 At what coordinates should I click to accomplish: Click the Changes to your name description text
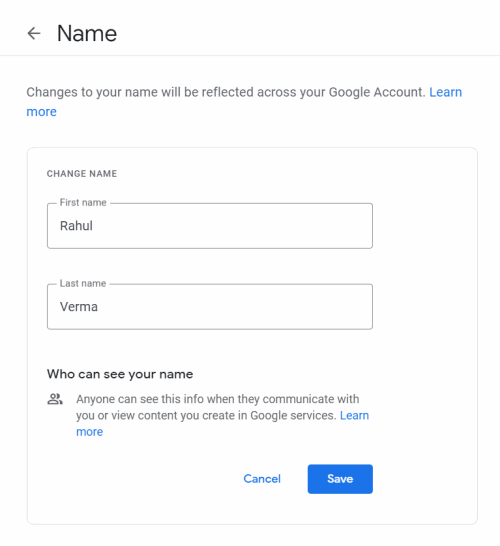click(x=226, y=92)
